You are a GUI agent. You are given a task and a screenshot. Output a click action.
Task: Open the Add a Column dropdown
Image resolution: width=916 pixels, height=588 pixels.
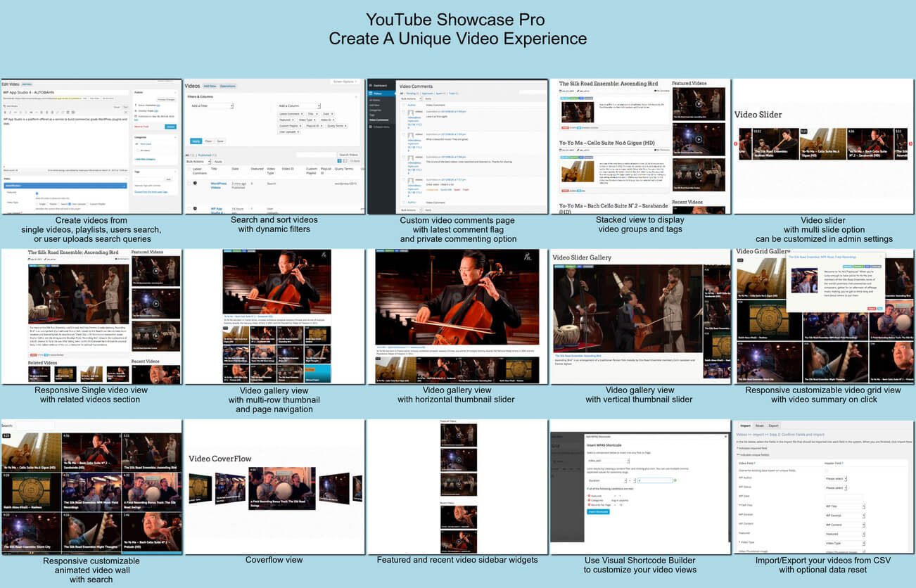point(300,106)
